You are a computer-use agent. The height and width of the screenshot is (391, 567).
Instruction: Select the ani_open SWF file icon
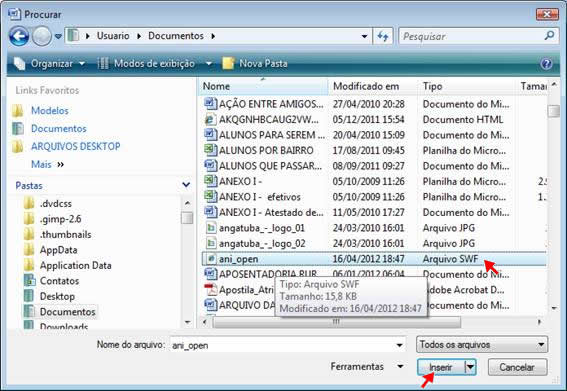(210, 259)
